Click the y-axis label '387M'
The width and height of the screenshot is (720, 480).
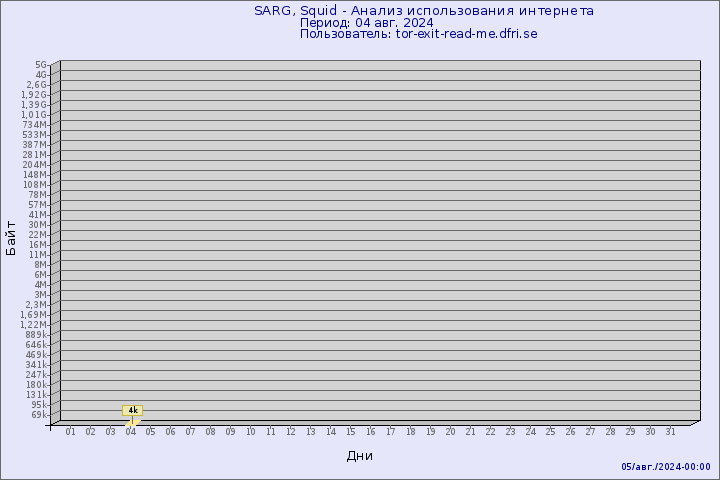[x=35, y=145]
